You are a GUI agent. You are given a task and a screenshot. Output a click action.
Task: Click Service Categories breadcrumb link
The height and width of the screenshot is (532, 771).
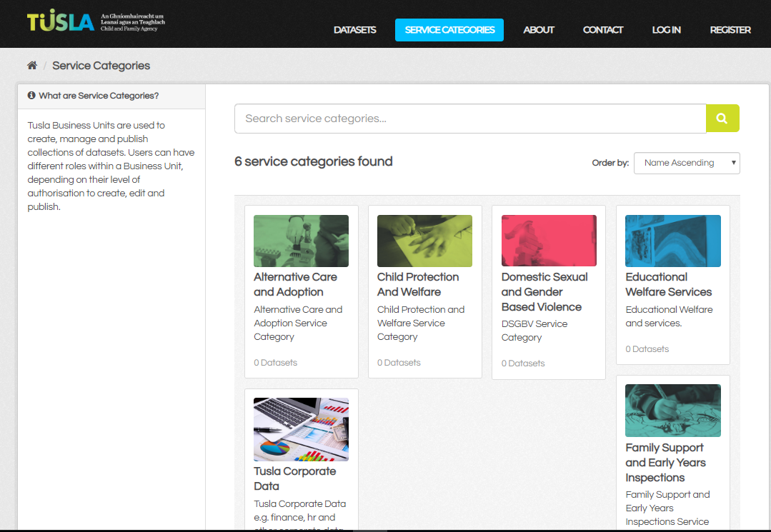pos(101,66)
